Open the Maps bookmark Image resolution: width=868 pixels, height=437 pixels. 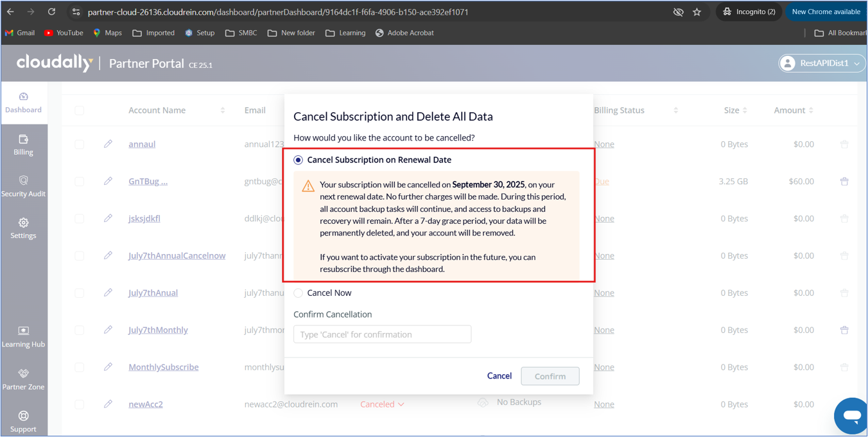107,33
